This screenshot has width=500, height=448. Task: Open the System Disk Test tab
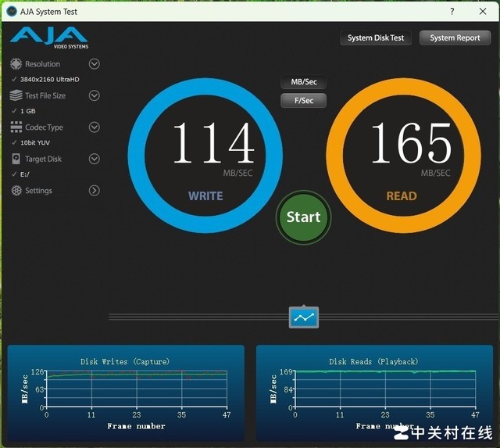(x=376, y=38)
